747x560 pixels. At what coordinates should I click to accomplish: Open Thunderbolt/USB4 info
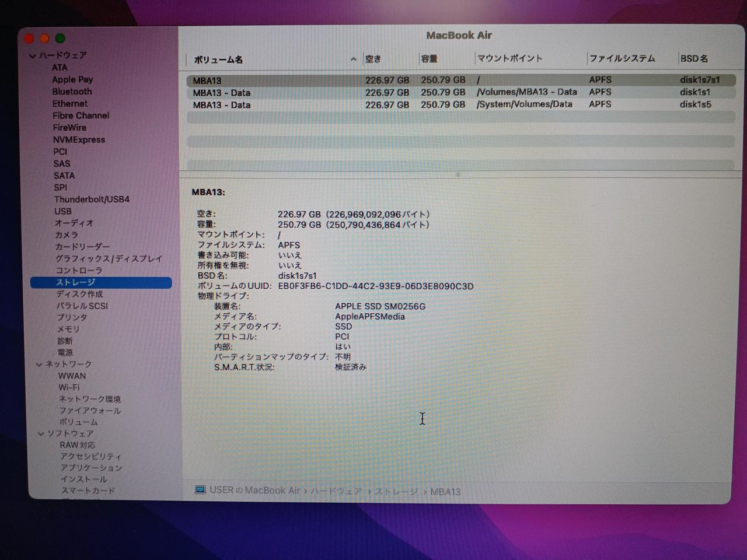click(x=92, y=199)
